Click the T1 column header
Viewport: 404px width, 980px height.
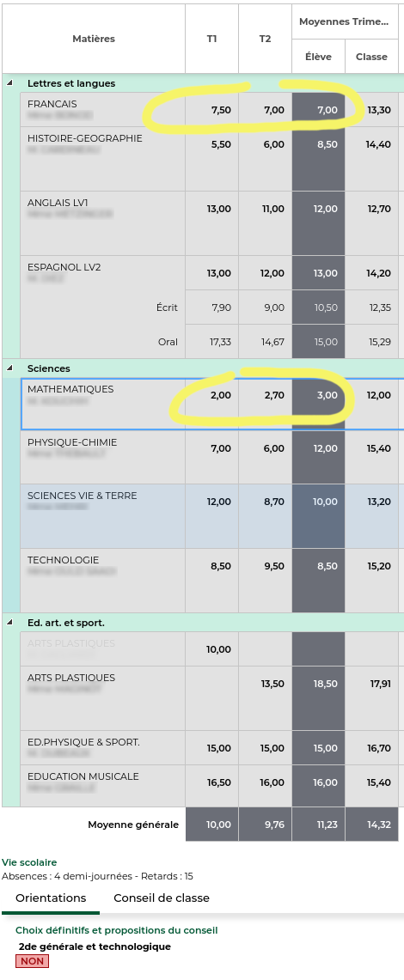point(212,39)
